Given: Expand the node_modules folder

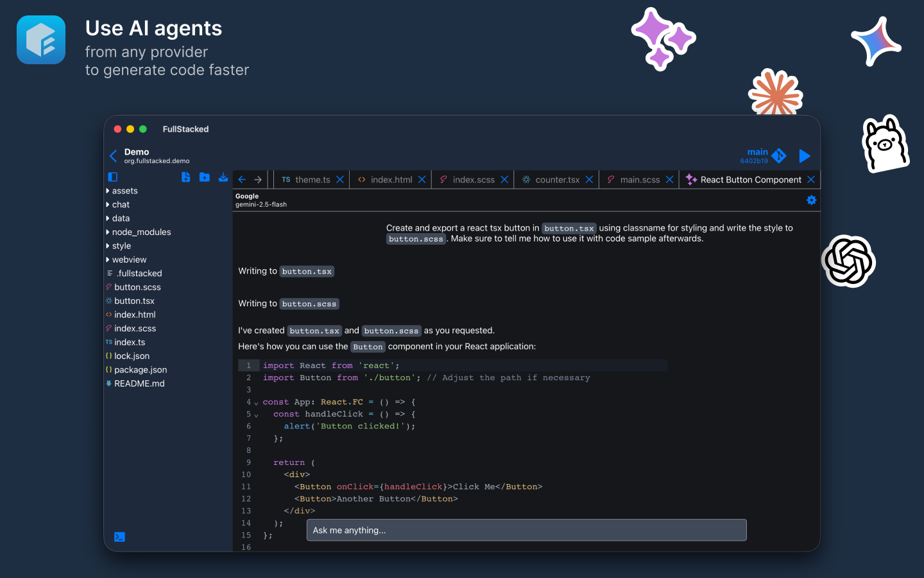Looking at the screenshot, I should point(139,232).
